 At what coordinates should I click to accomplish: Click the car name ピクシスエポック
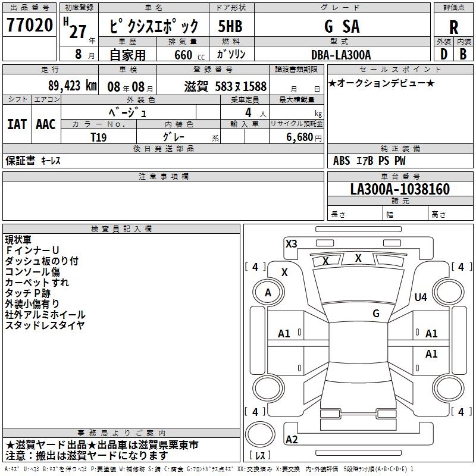point(154,26)
